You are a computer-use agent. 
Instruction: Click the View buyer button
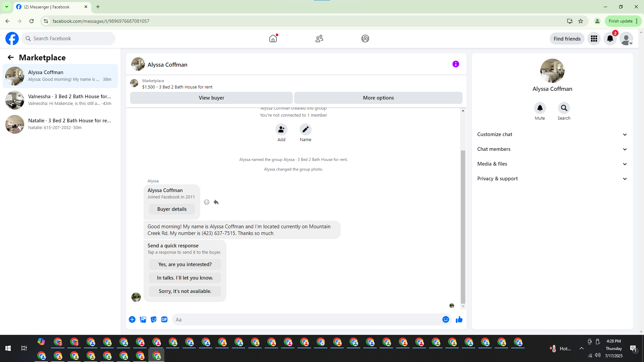(211, 98)
